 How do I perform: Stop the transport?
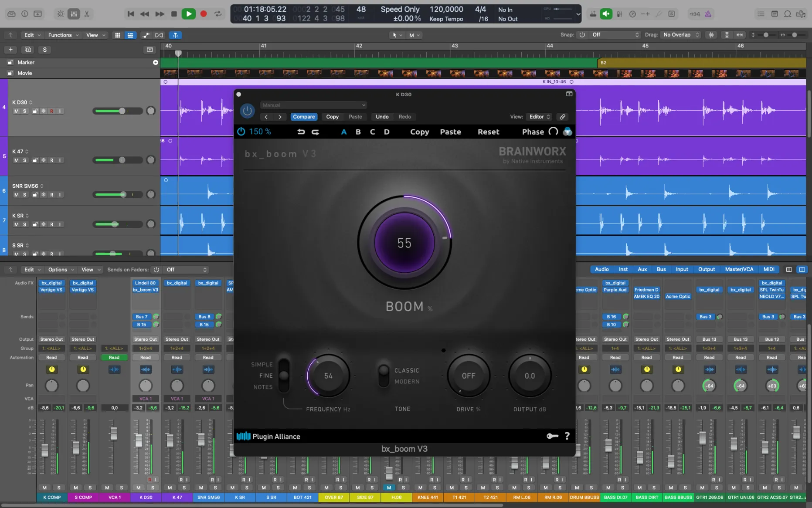(174, 14)
